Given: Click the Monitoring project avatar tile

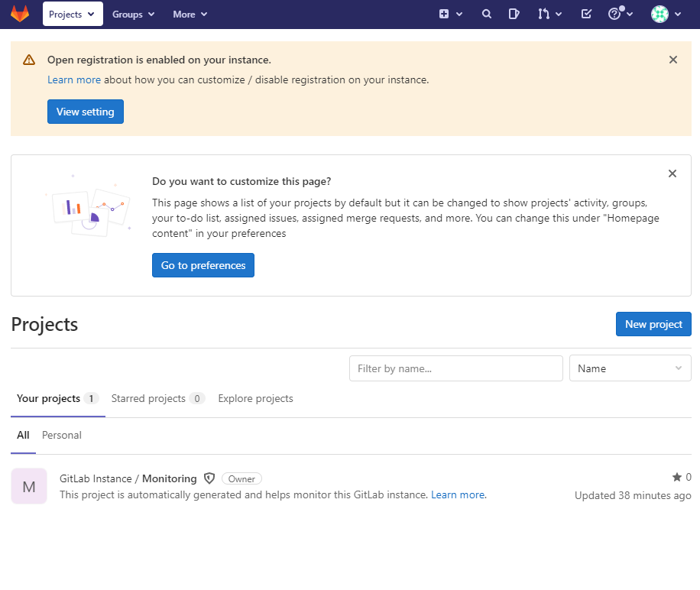Looking at the screenshot, I should coord(28,485).
